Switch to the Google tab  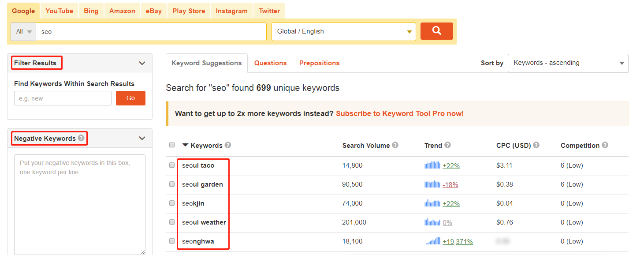23,11
